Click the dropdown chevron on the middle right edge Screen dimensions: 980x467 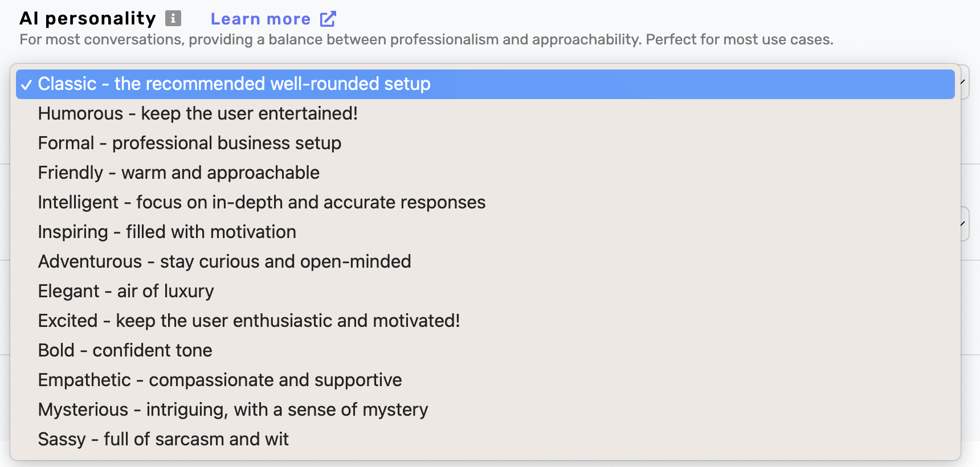click(x=962, y=224)
